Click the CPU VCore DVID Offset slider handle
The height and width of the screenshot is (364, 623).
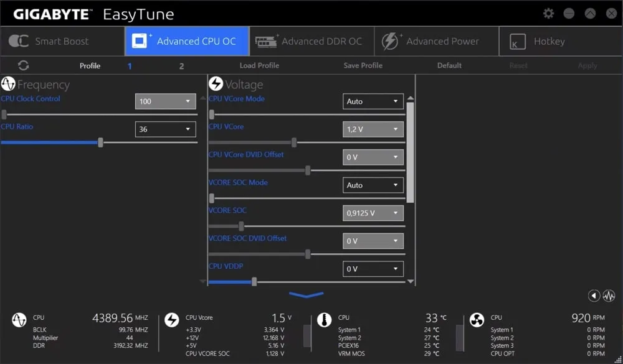(x=308, y=170)
